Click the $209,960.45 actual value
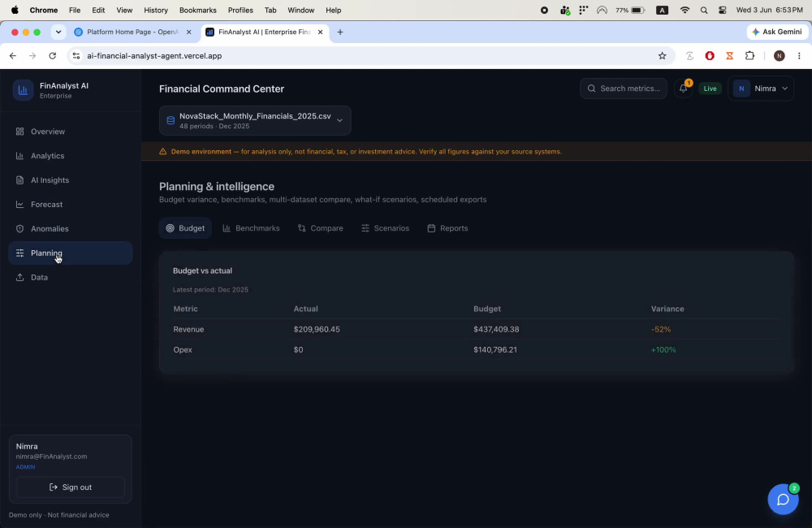The height and width of the screenshot is (528, 812). [317, 330]
